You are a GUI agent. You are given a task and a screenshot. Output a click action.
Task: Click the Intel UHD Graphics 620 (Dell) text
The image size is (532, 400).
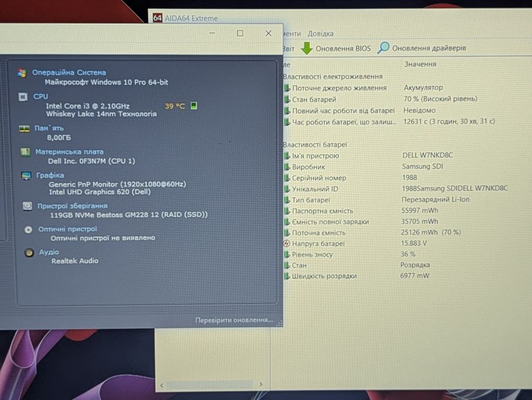100,191
